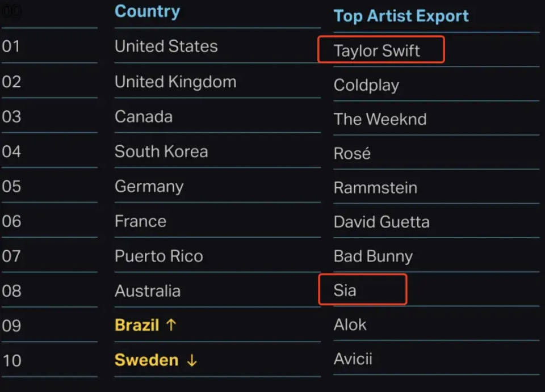Select United Kingdom row entry

click(175, 82)
